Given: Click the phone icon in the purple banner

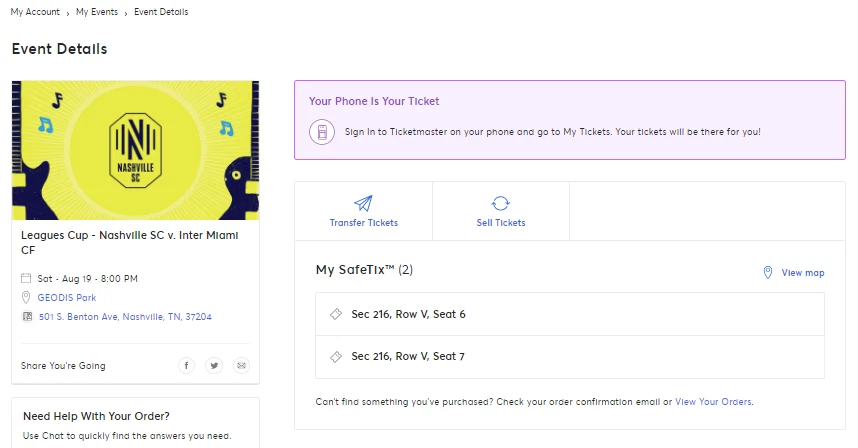Looking at the screenshot, I should tap(322, 132).
